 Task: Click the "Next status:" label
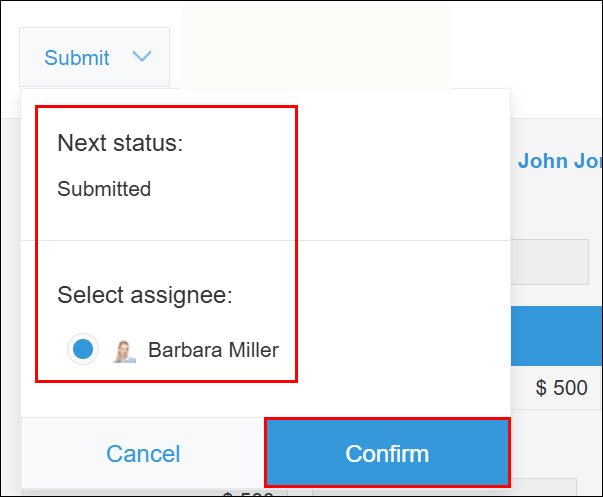click(x=120, y=143)
